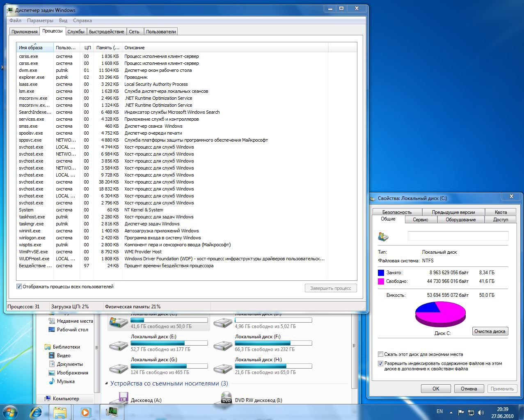The image size is (524, 420).
Task: Enable Сжать этот диск для экономии места
Action: (381, 354)
